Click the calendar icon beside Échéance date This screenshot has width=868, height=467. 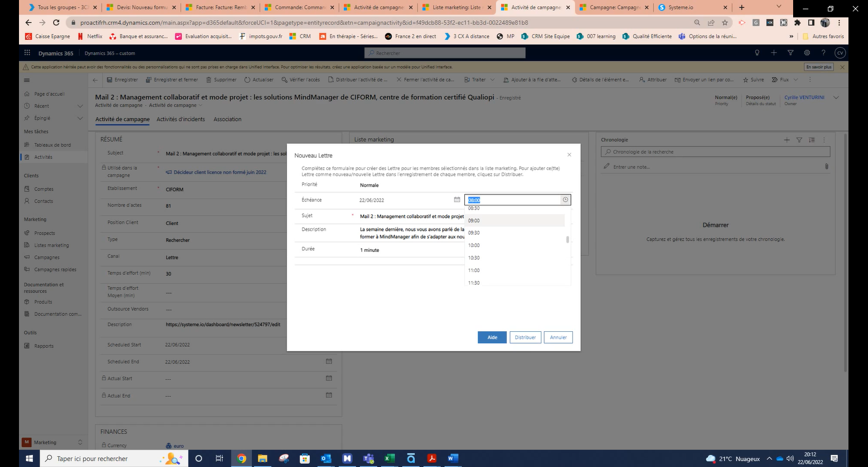(x=457, y=200)
